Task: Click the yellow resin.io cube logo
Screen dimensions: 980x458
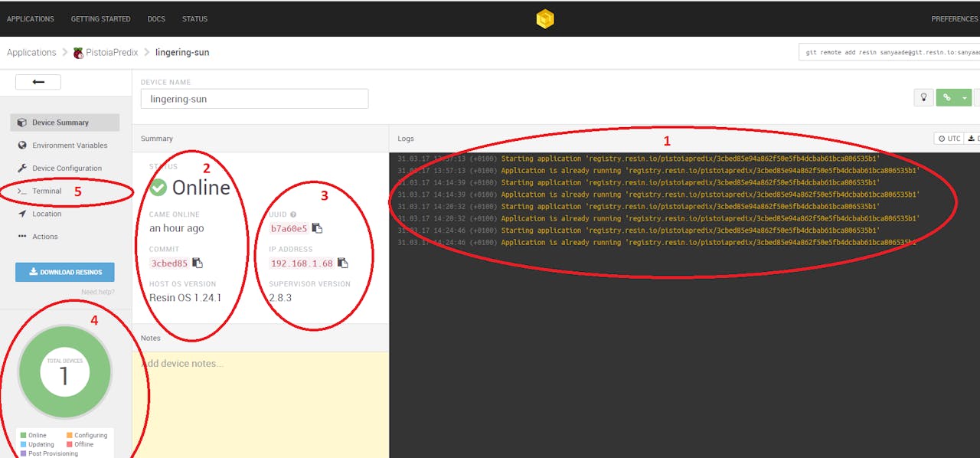Action: click(x=544, y=19)
